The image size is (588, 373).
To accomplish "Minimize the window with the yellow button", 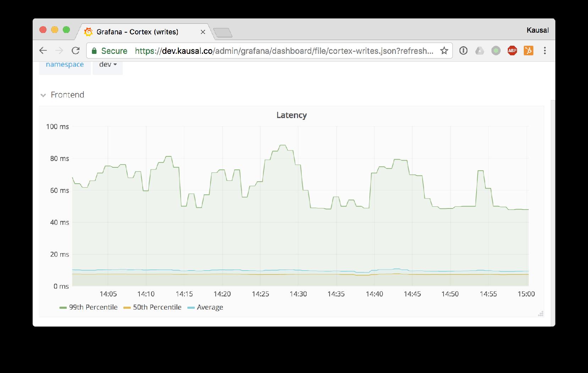I will 55,30.
